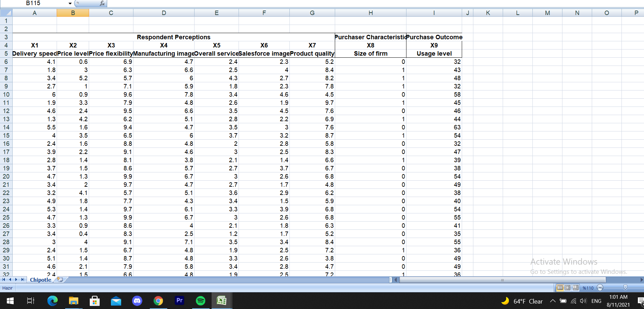Open the Windows Start menu
The width and height of the screenshot is (644, 309).
(x=10, y=301)
